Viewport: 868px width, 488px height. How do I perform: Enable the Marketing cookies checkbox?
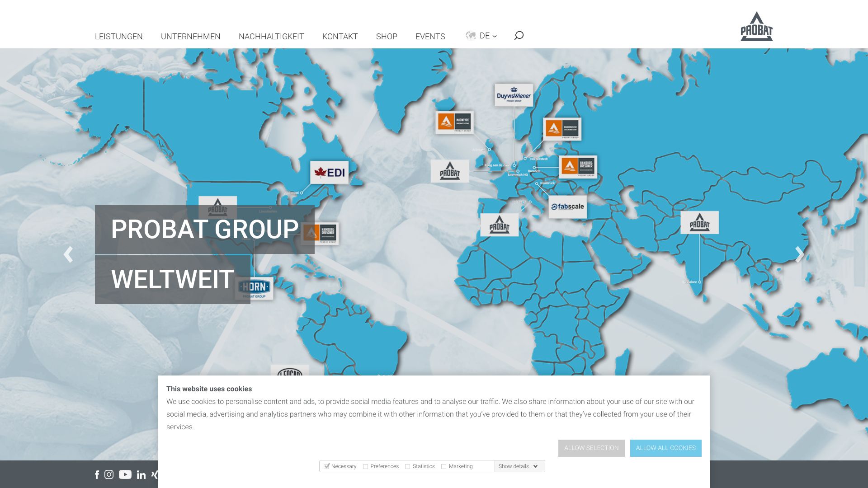pyautogui.click(x=444, y=467)
